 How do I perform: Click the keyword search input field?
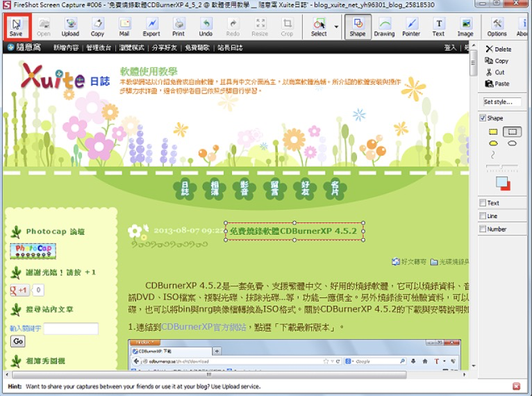point(71,329)
